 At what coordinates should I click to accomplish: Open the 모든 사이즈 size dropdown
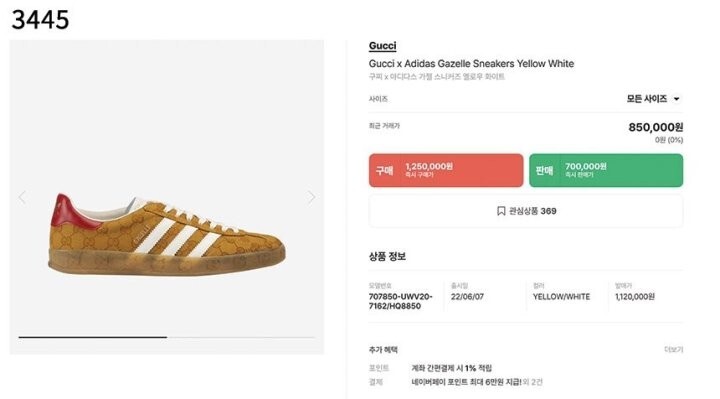653,99
